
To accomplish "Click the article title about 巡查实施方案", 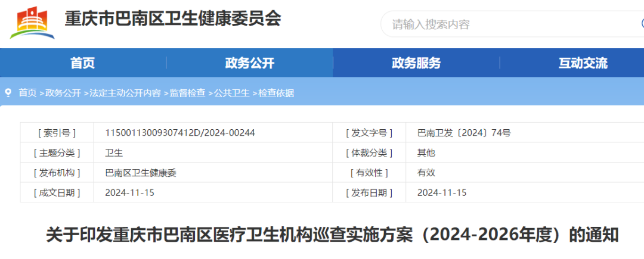I will pos(332,235).
